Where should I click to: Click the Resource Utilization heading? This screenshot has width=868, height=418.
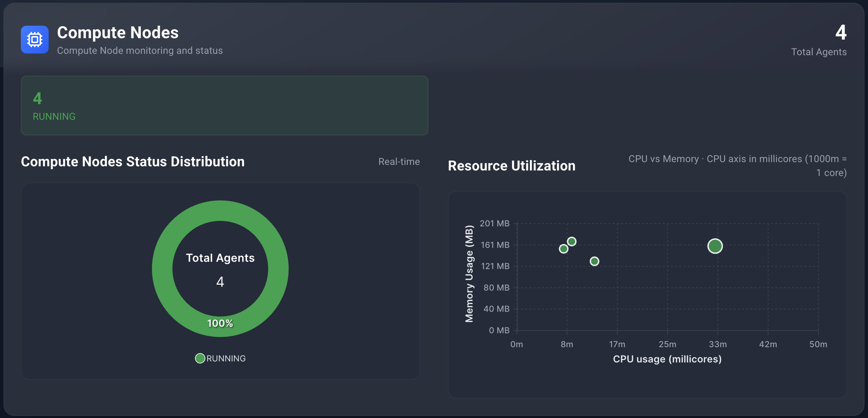coord(512,166)
